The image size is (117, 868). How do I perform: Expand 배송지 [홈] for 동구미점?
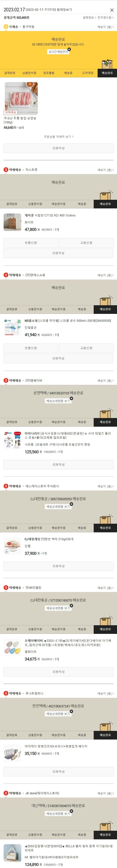pos(106,27)
